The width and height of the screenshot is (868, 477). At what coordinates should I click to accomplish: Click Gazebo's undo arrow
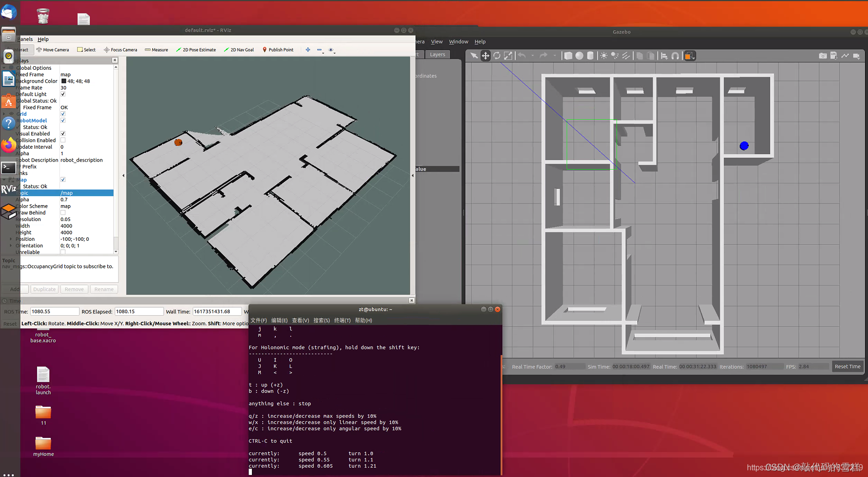pos(522,56)
